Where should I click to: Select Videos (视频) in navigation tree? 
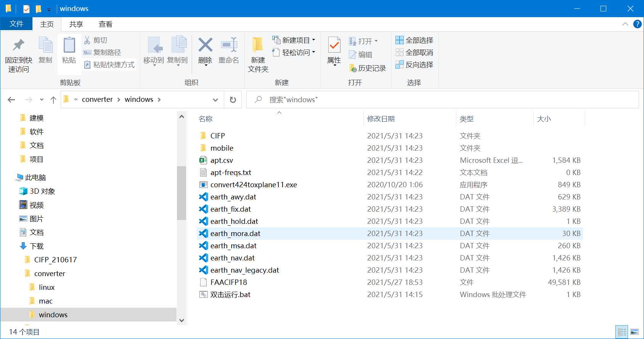[37, 205]
